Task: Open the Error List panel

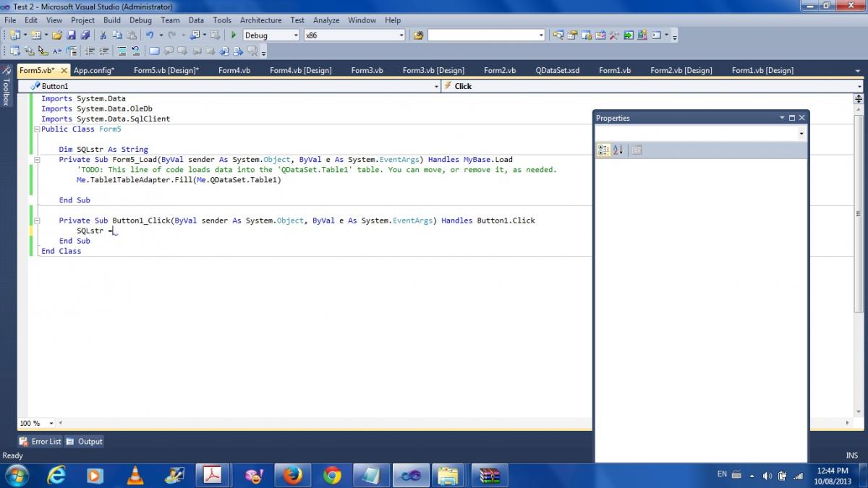Action: click(x=41, y=441)
